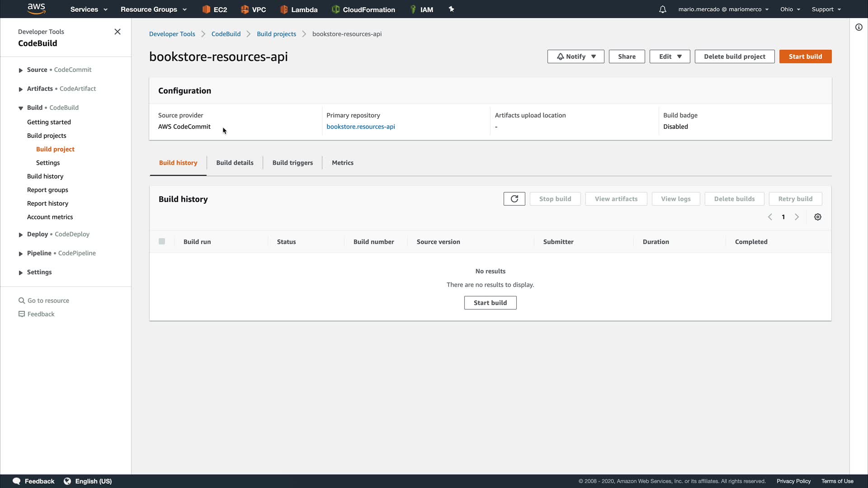
Task: Expand the Source CodeCommit section
Action: pyautogui.click(x=21, y=70)
